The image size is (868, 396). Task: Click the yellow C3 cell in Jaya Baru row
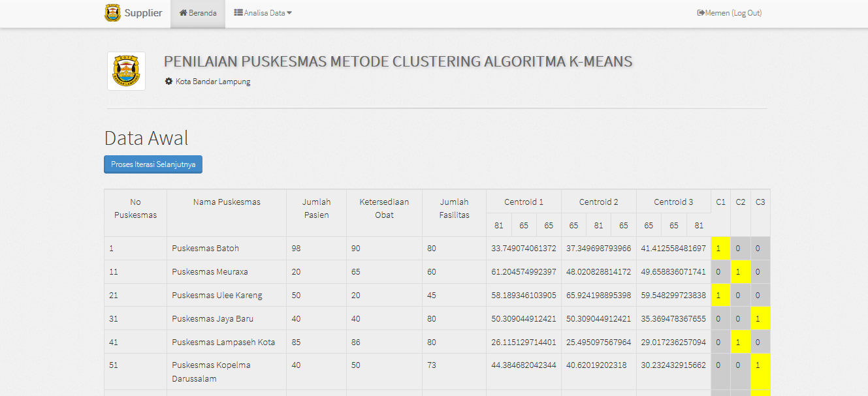click(760, 319)
